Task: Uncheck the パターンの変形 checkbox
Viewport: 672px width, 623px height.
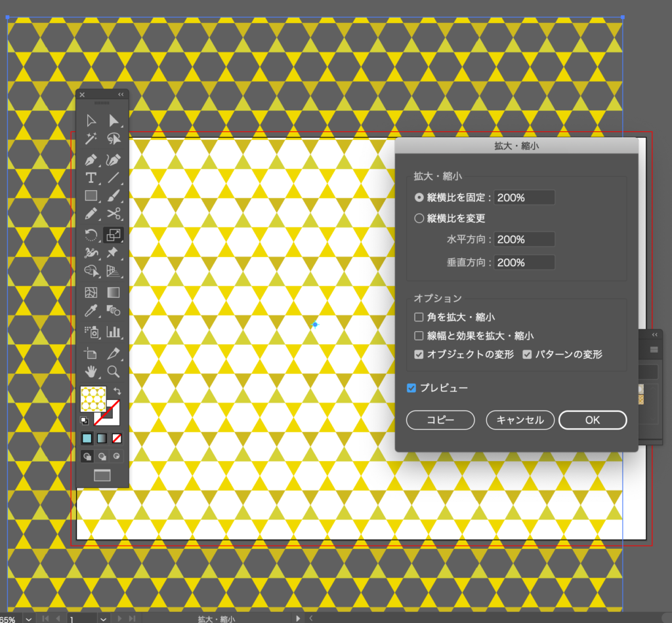Action: point(527,355)
